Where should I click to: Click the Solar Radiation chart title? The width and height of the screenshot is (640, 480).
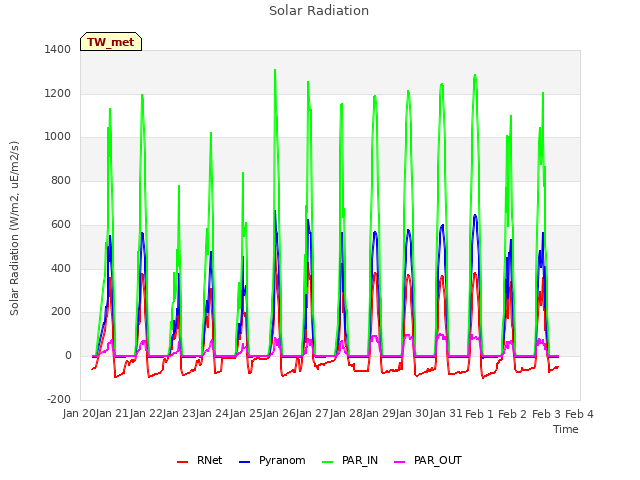click(319, 11)
